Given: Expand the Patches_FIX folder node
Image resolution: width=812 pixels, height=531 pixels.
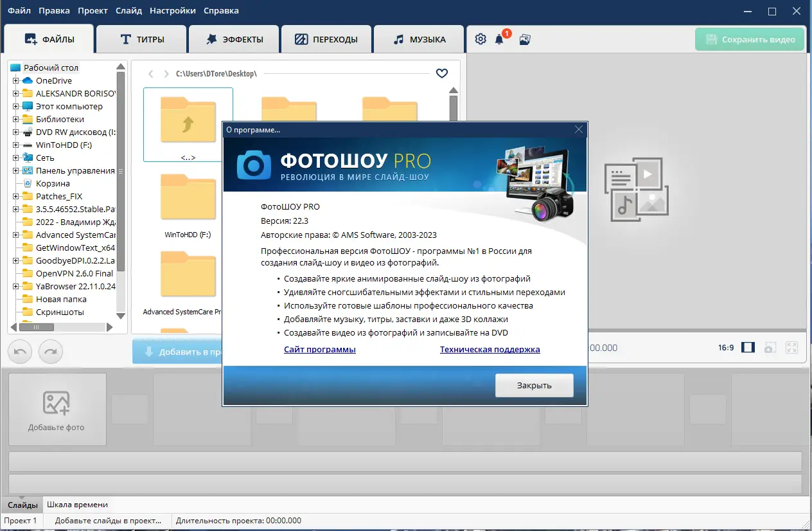Looking at the screenshot, I should click(15, 197).
